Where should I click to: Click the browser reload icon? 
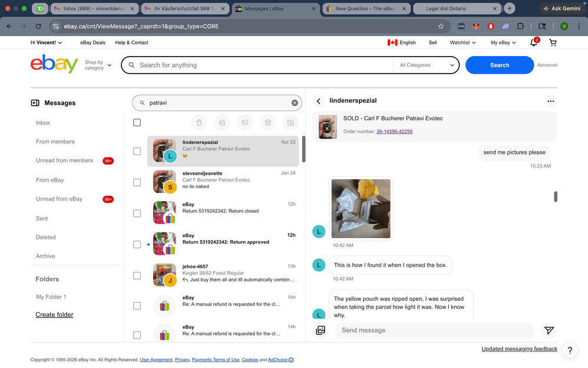tap(38, 27)
